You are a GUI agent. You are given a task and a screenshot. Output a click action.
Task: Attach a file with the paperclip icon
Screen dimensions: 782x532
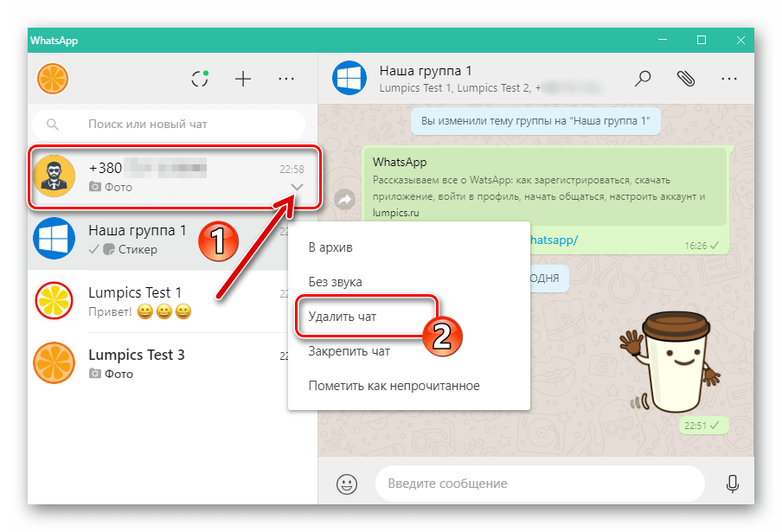coord(686,78)
